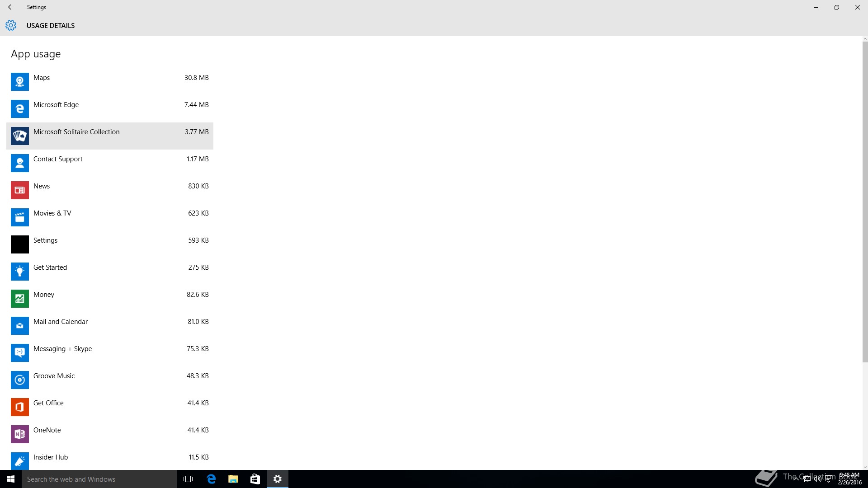The height and width of the screenshot is (488, 868).
Task: Click the Maps app icon
Action: coord(20,82)
